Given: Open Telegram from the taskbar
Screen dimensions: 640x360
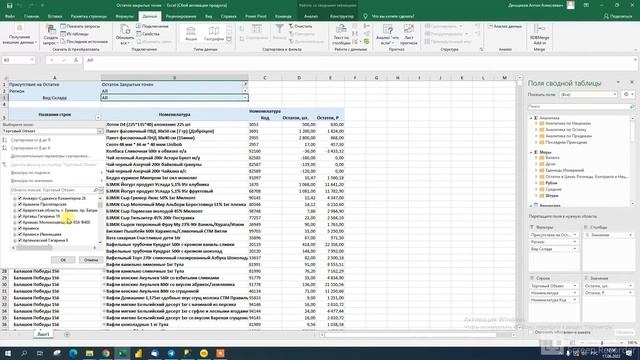Looking at the screenshot, I should click(x=171, y=353).
